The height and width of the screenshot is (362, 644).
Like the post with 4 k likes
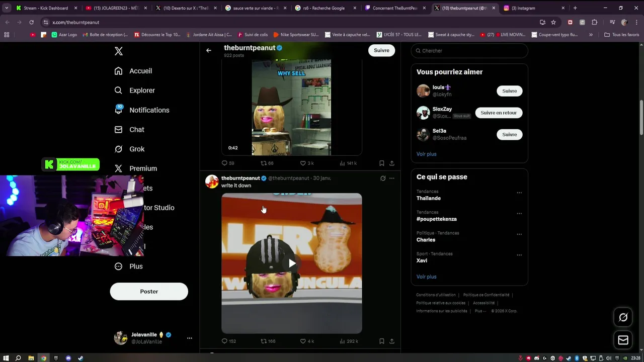[x=307, y=341]
